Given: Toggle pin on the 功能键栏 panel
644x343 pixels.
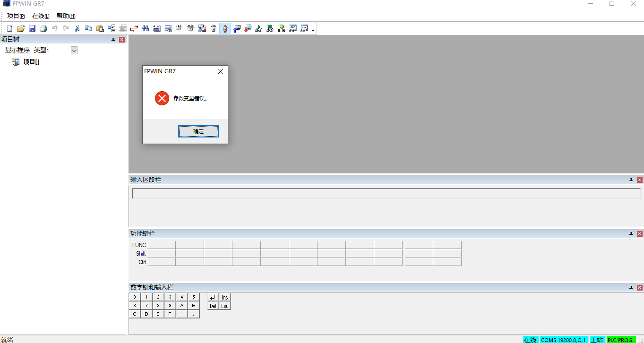Looking at the screenshot, I should pyautogui.click(x=631, y=234).
